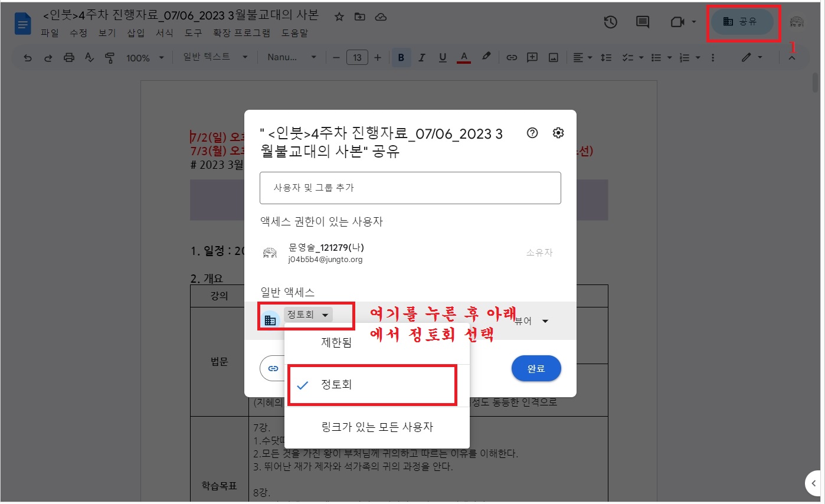The image size is (825, 504).
Task: Toggle italic formatting
Action: (421, 57)
